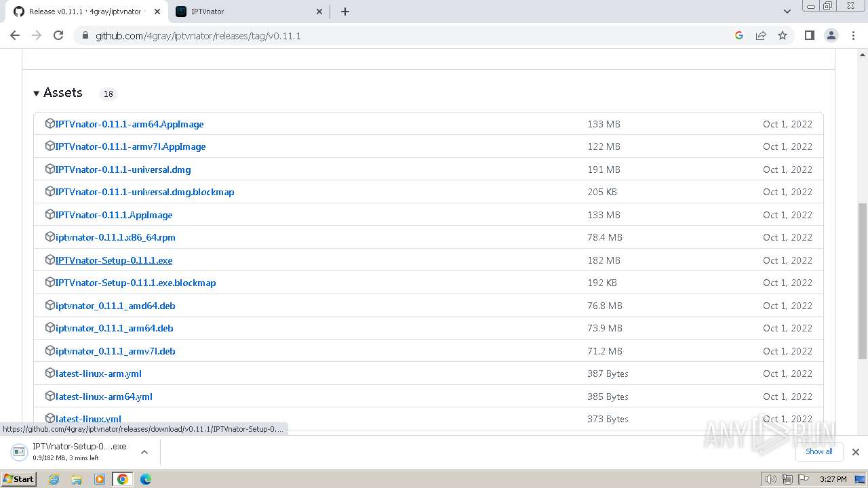Download IPTVnator-0.11.1-arm64.AppImage

tap(129, 124)
